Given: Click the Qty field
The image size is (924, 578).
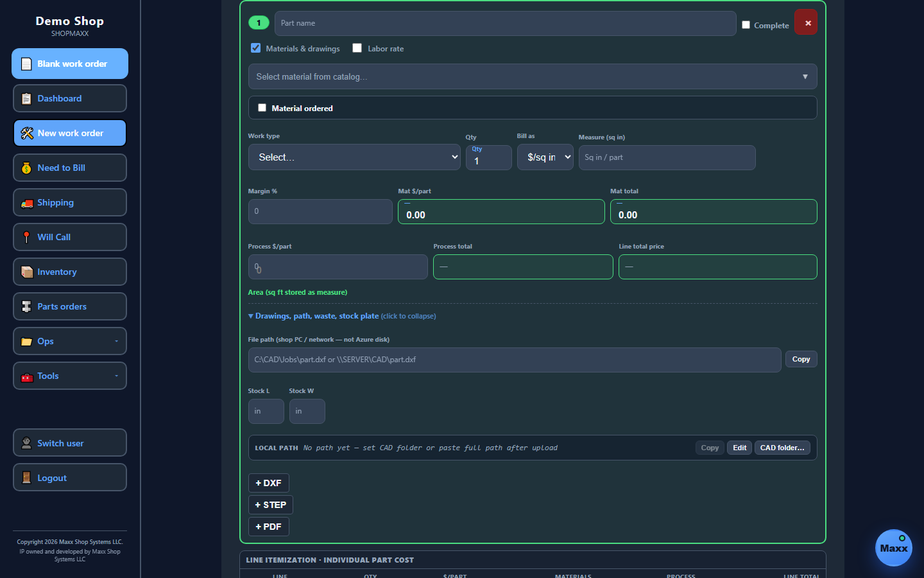Looking at the screenshot, I should [x=489, y=158].
